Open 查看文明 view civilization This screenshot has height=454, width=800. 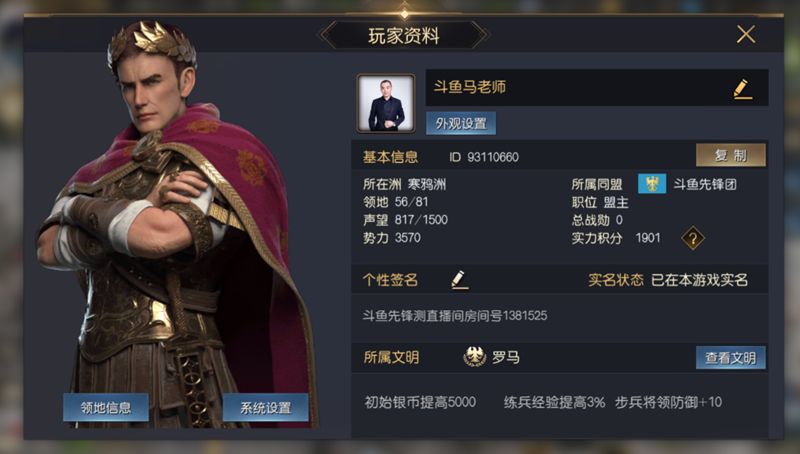point(731,358)
